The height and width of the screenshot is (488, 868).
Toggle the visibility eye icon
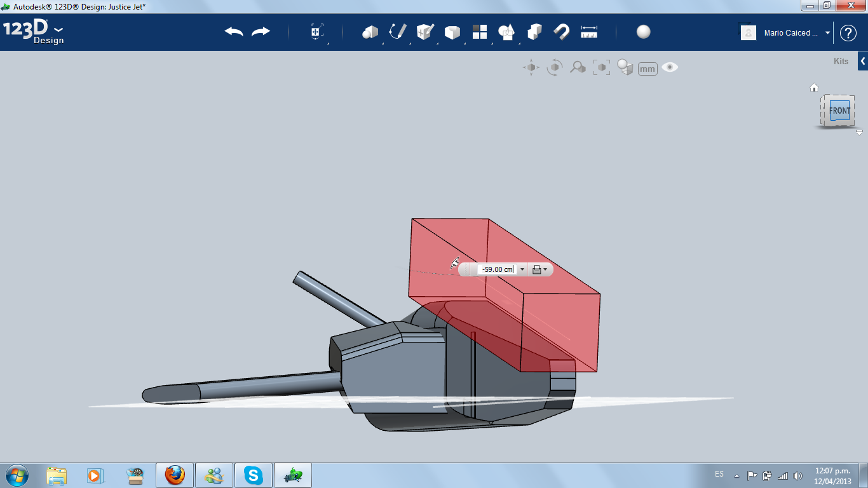point(670,67)
